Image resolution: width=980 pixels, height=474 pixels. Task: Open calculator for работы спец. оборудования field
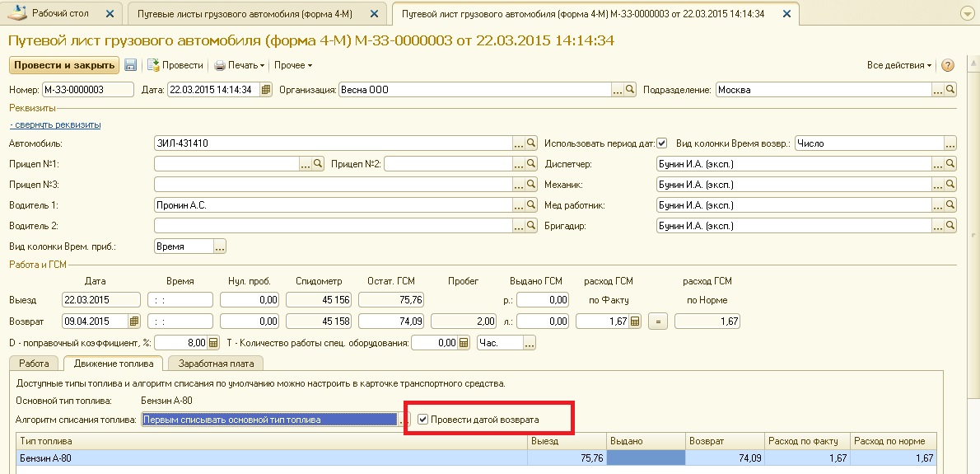464,343
